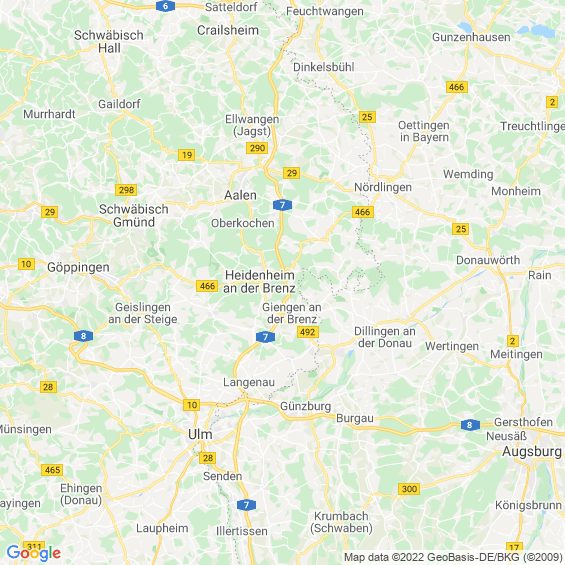This screenshot has height=565, width=565.
Task: Click the A7 shield south of Aalen
Action: click(x=282, y=205)
